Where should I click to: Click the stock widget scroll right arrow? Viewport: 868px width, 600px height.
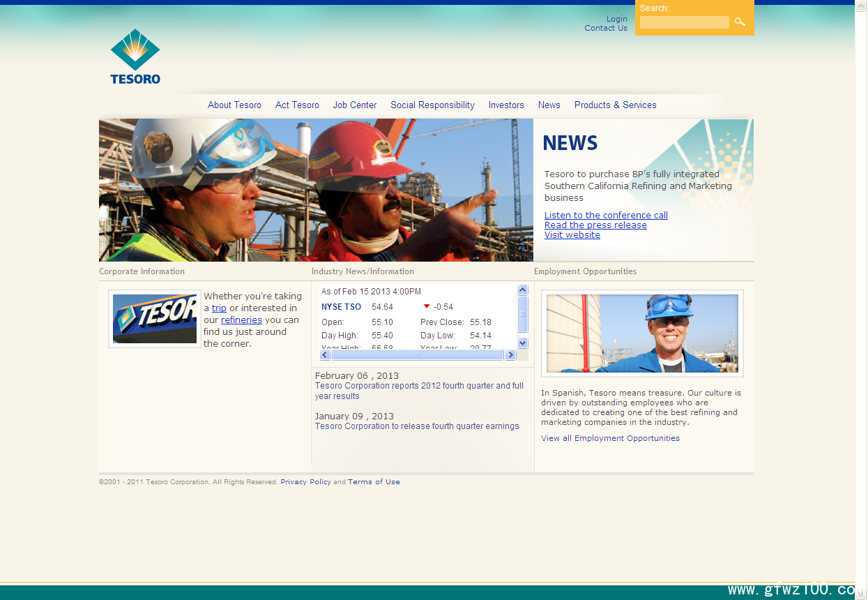click(x=510, y=355)
